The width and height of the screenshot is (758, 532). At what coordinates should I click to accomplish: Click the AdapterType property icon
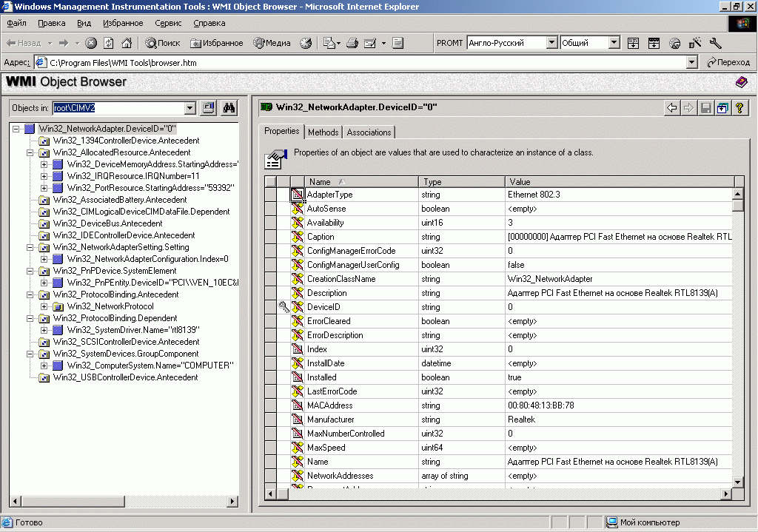pos(298,195)
